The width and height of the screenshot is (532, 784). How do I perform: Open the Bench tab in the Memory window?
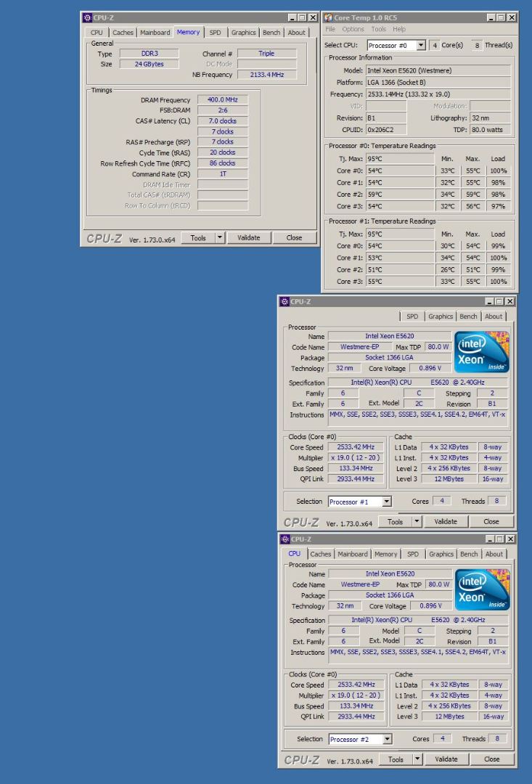(271, 33)
